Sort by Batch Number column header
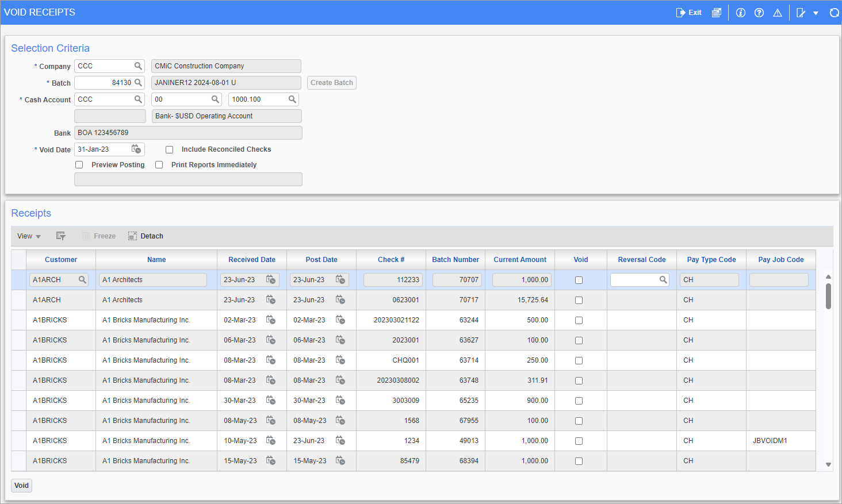 (x=456, y=260)
